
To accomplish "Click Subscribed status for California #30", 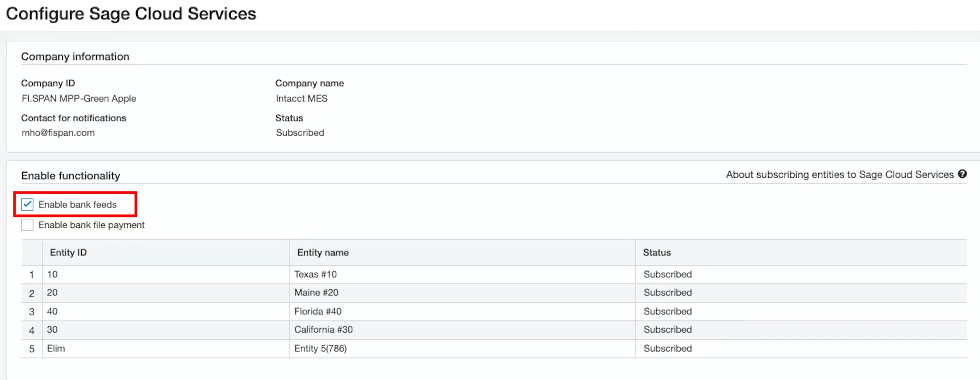I will coord(668,330).
